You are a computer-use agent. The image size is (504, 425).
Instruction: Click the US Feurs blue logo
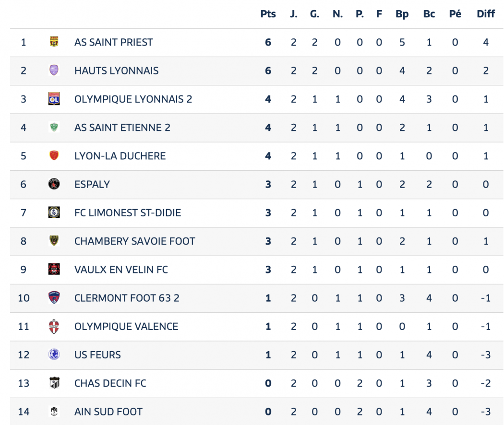pos(54,354)
